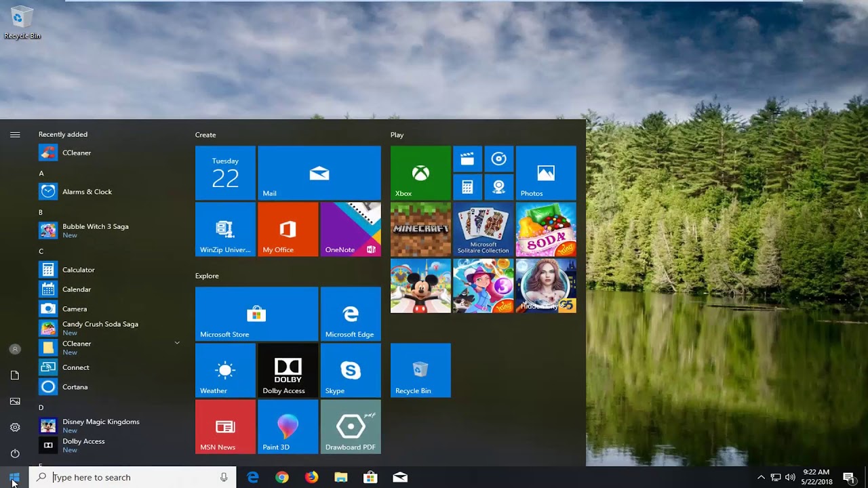
Task: Click the letter C header in app list
Action: point(41,251)
